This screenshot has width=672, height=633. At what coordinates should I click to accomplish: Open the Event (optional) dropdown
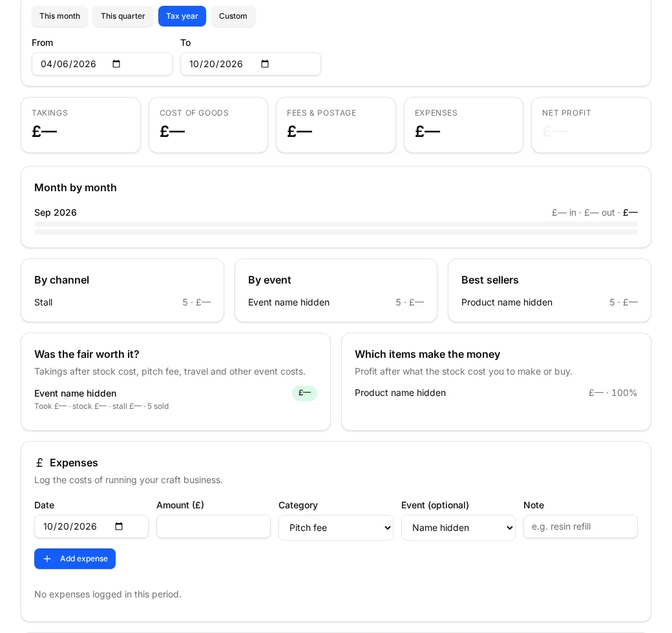pyautogui.click(x=458, y=528)
